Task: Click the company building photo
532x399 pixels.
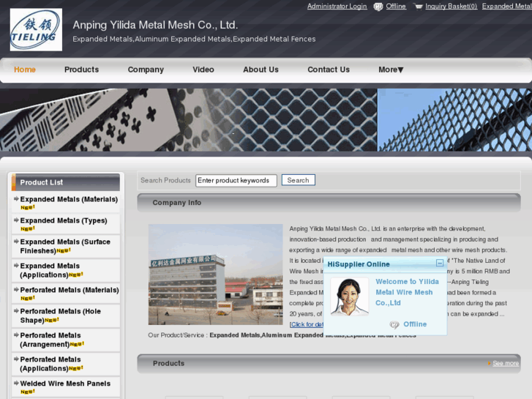Action: tap(215, 275)
